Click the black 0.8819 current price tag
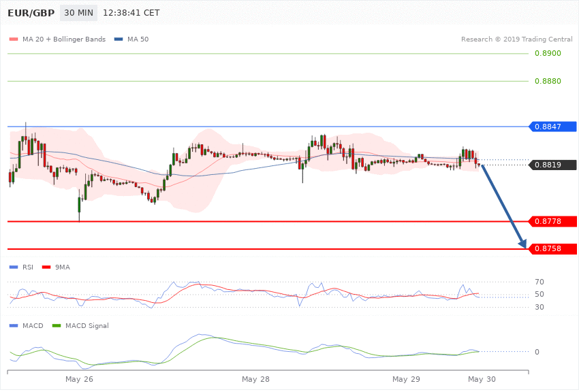The image size is (579, 392). coord(553,165)
